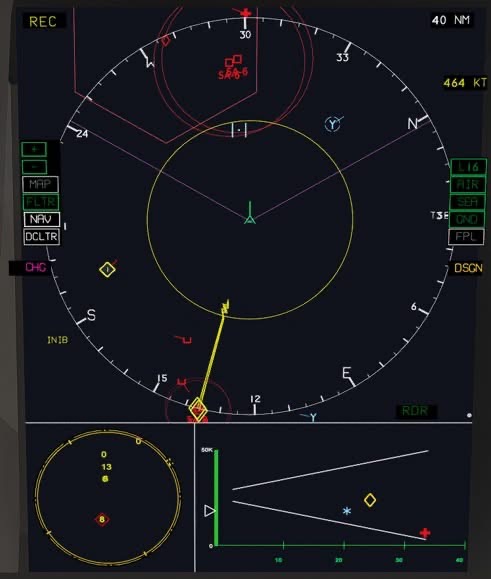Click the TSE label near the right edge

[x=440, y=215]
